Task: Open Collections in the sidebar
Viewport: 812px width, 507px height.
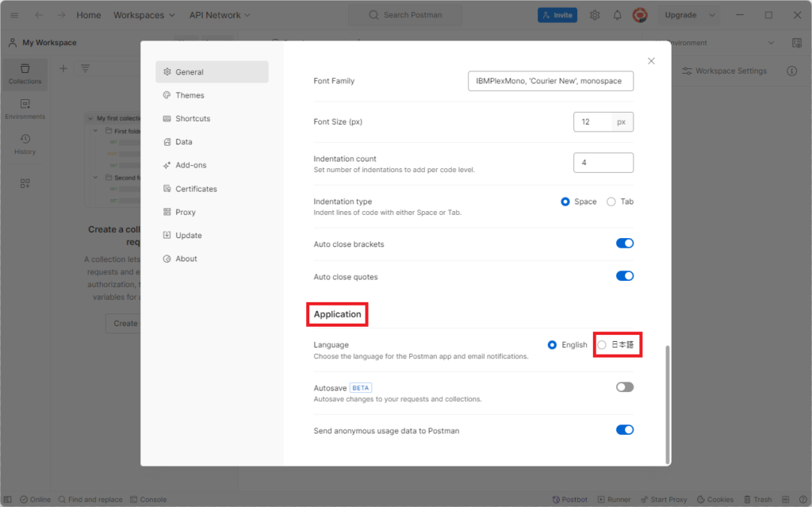Action: pos(25,74)
